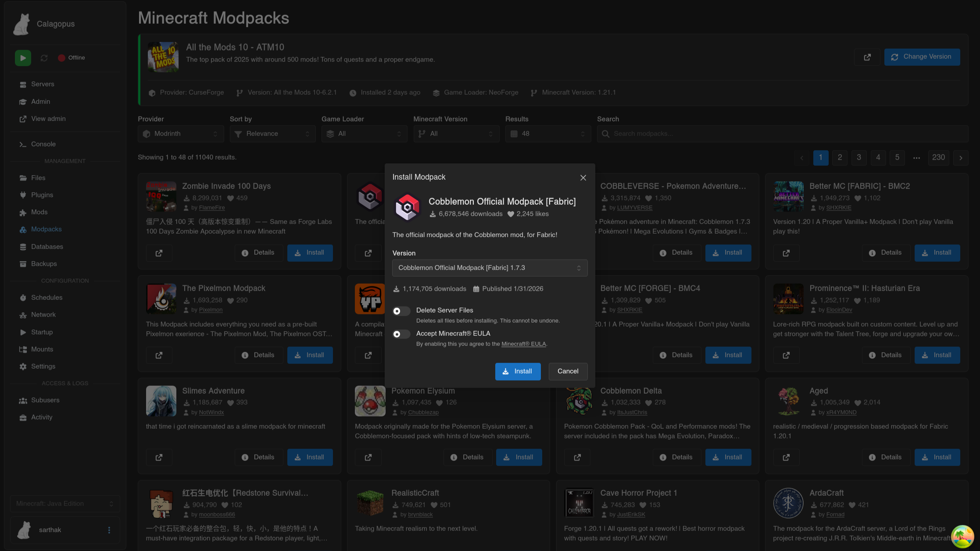This screenshot has width=980, height=551.
Task: Toggle Accept Minecraft EULA switch
Action: pos(401,334)
